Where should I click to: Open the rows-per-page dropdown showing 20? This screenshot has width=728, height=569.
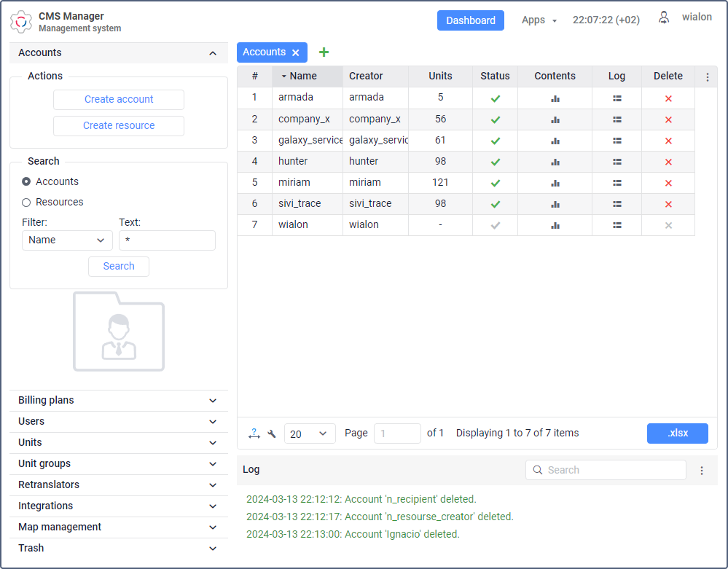[310, 433]
